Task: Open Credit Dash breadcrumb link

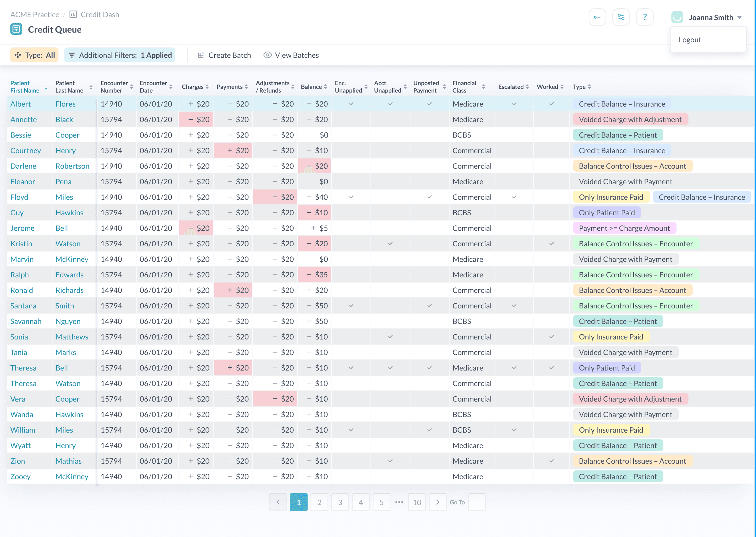Action: (100, 14)
